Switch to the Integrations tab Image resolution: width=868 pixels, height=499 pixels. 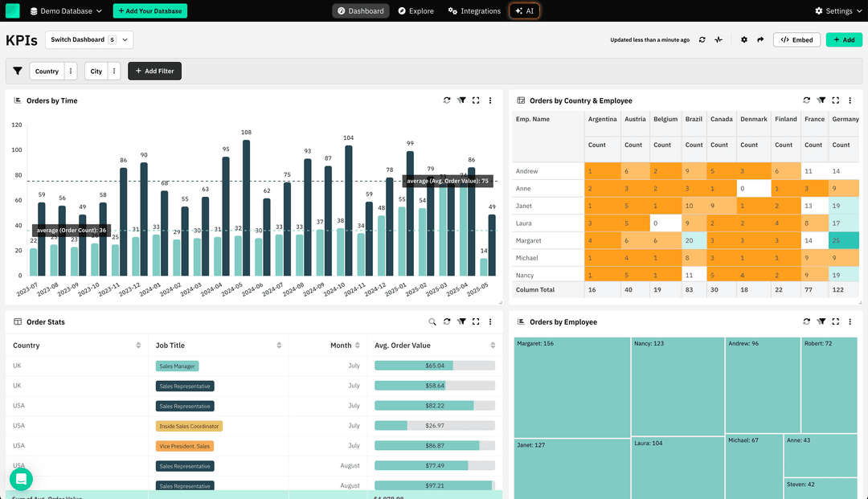point(474,11)
